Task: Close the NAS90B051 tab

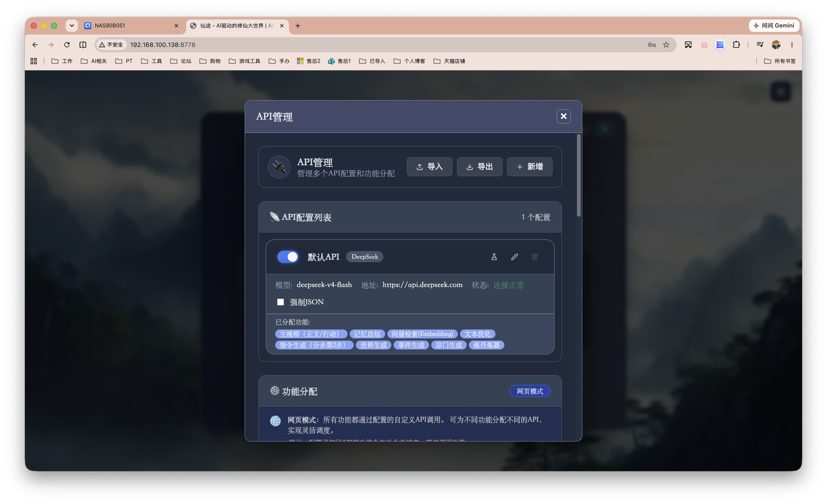Action: point(176,26)
